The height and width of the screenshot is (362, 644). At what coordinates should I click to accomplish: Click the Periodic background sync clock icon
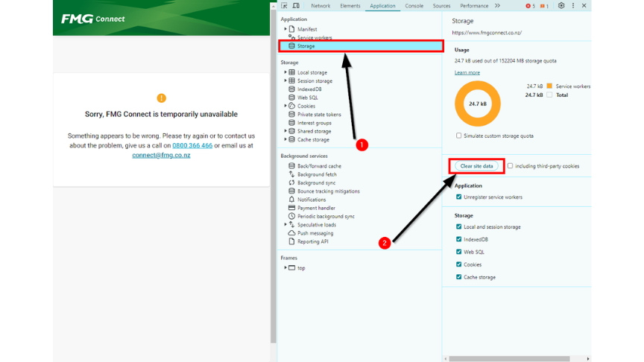pyautogui.click(x=291, y=217)
